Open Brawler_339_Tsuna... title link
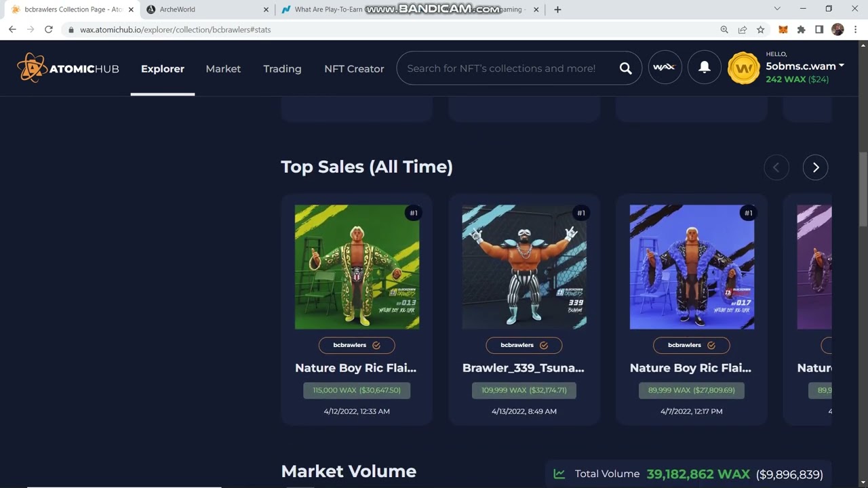868x488 pixels. tap(523, 368)
